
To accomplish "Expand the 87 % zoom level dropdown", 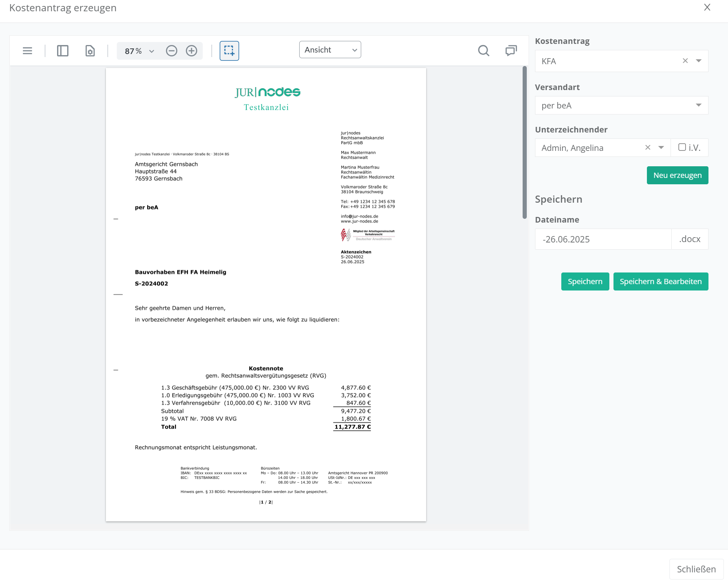I will click(x=151, y=51).
